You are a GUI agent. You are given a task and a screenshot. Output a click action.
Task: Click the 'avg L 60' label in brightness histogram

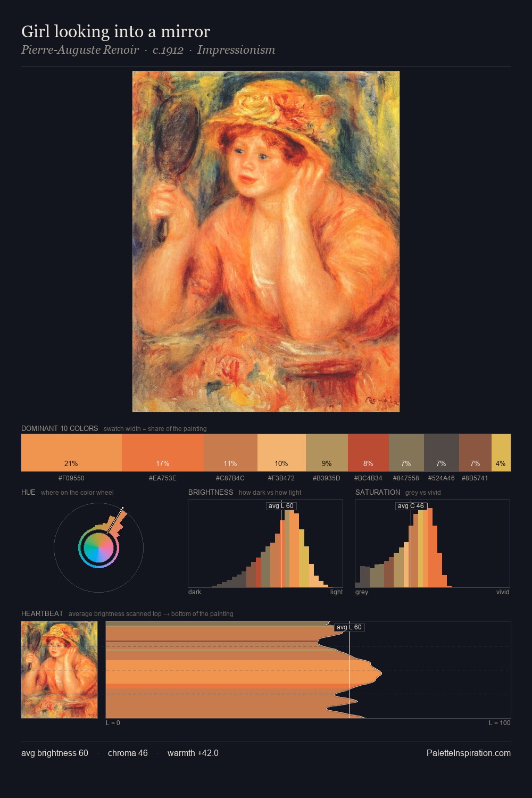tap(281, 506)
